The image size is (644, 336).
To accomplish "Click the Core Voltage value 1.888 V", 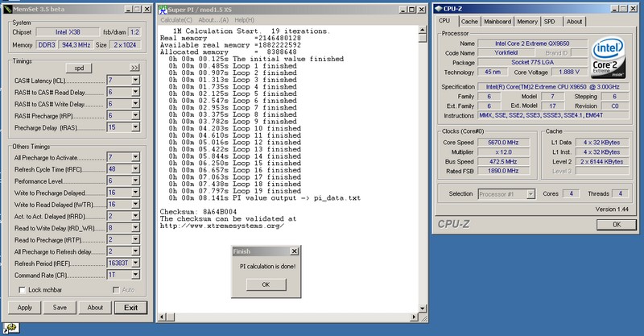I will [x=569, y=72].
